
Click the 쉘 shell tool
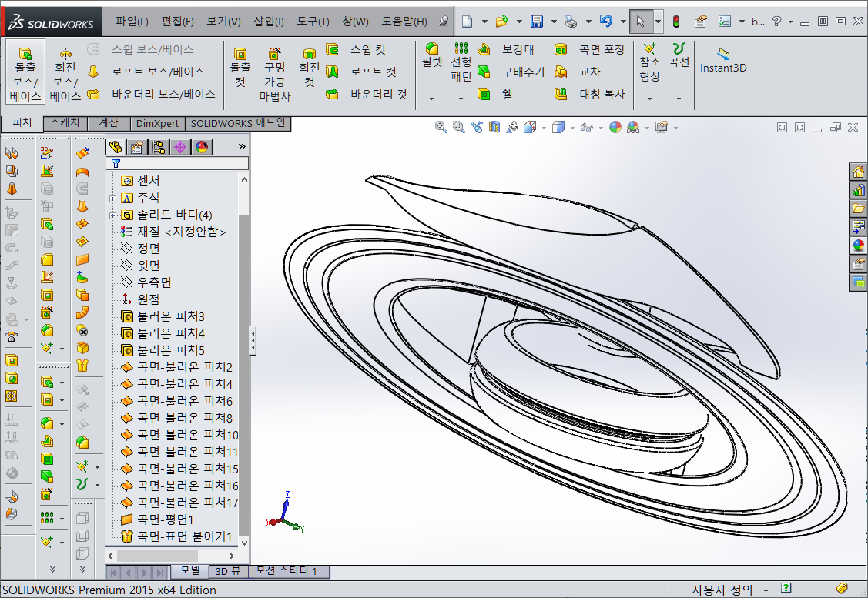[x=495, y=94]
